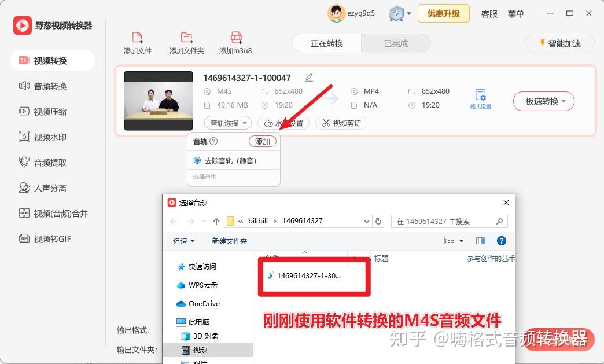Expand the address bar history dropdown
Screen dimensions: 604x364
click(366, 222)
